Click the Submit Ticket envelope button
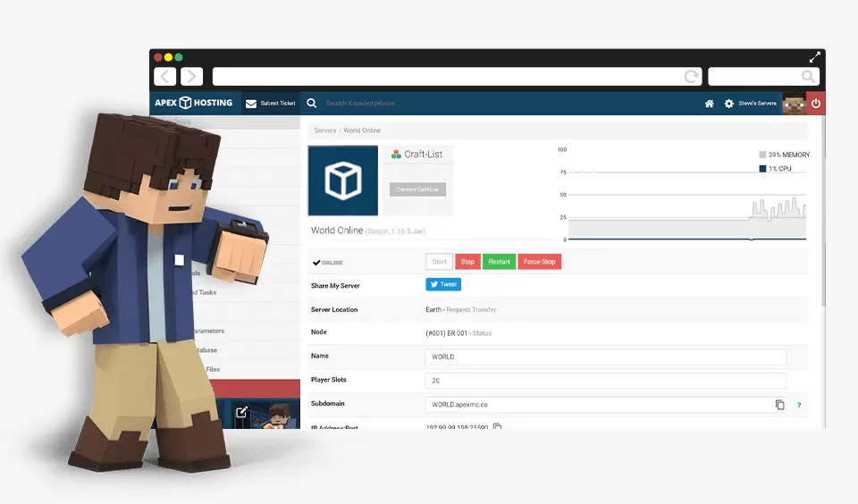 (270, 103)
